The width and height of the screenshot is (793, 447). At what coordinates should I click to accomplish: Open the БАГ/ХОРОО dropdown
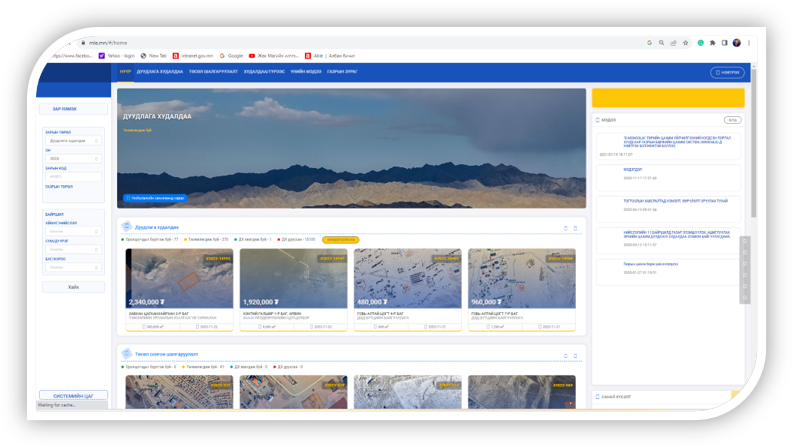tap(73, 267)
